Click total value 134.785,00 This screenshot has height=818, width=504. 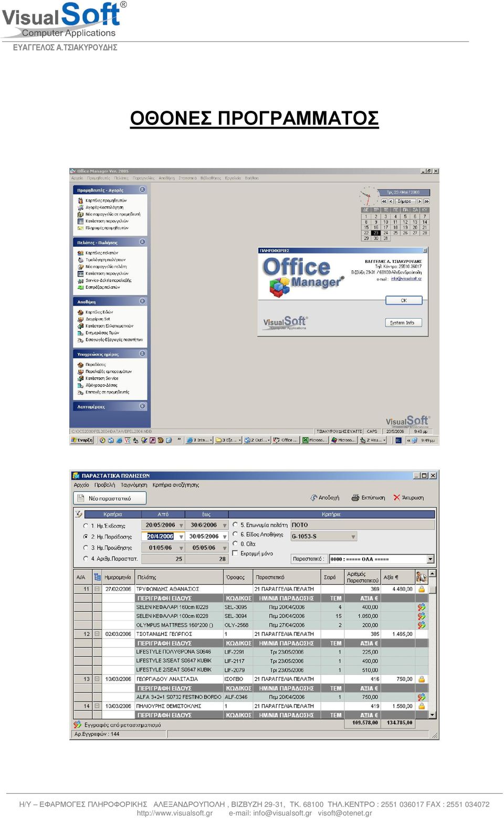[399, 723]
